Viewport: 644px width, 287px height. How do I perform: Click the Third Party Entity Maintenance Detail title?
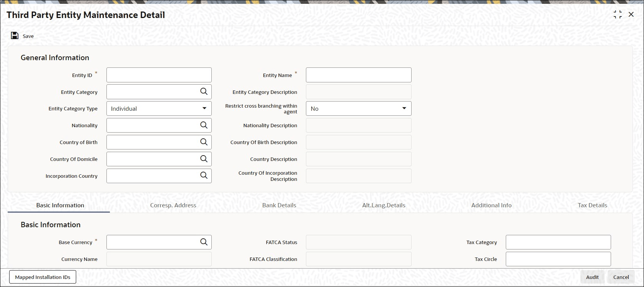point(86,15)
